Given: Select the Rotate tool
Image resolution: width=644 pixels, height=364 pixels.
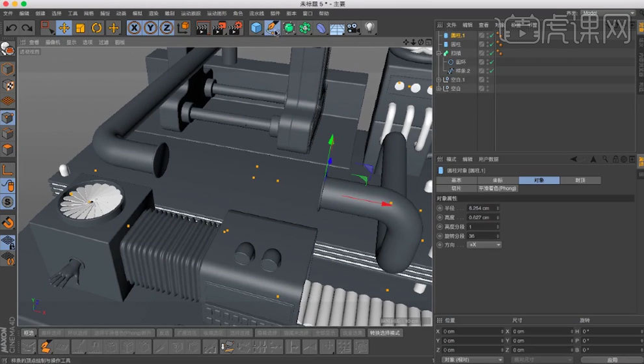Looking at the screenshot, I should (97, 27).
